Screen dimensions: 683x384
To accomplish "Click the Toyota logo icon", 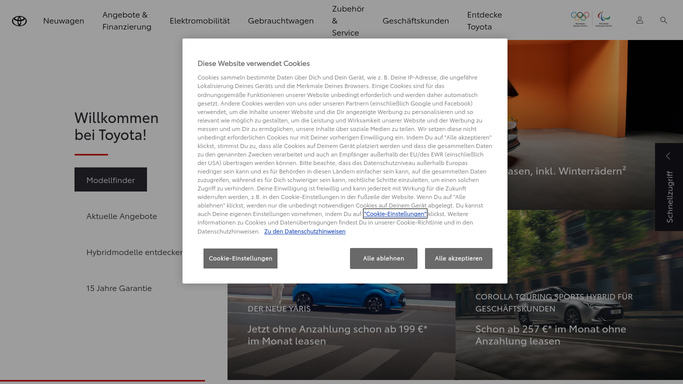I will point(19,21).
